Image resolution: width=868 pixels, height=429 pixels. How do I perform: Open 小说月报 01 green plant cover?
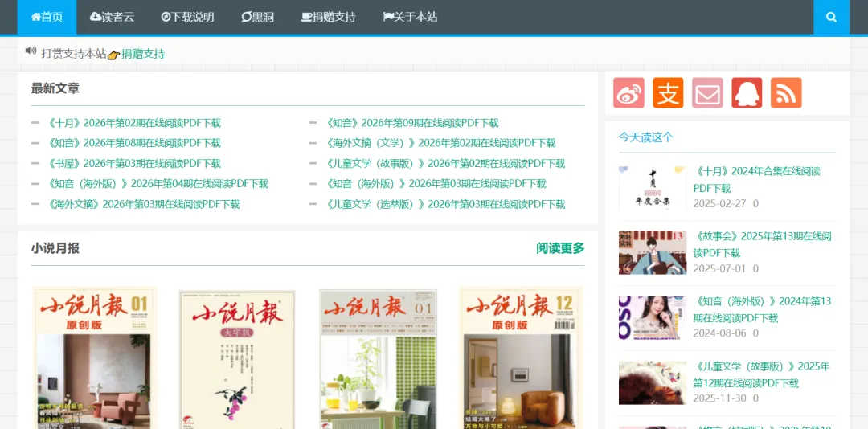point(378,359)
